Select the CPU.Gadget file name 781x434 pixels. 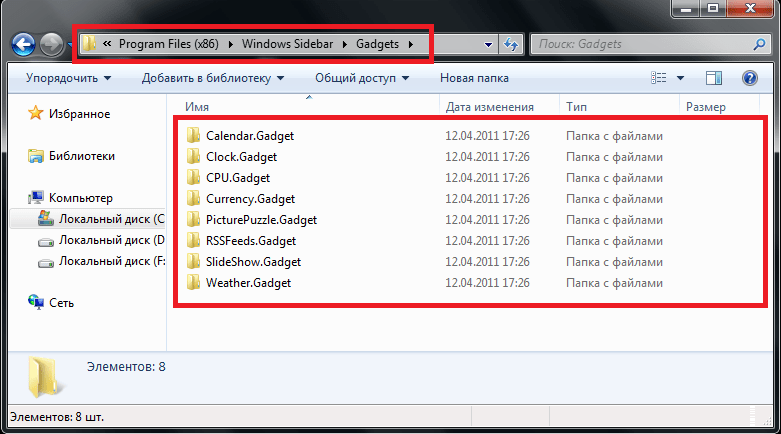(238, 177)
